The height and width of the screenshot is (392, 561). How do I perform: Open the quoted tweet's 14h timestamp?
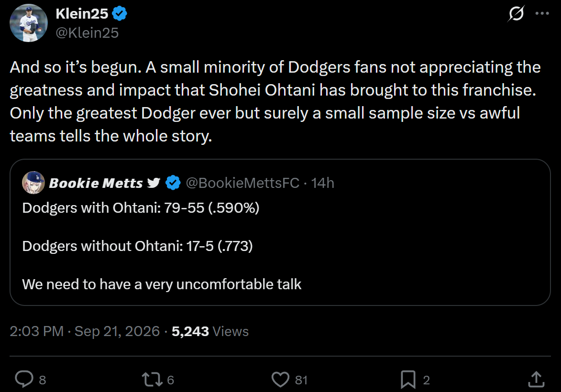322,183
